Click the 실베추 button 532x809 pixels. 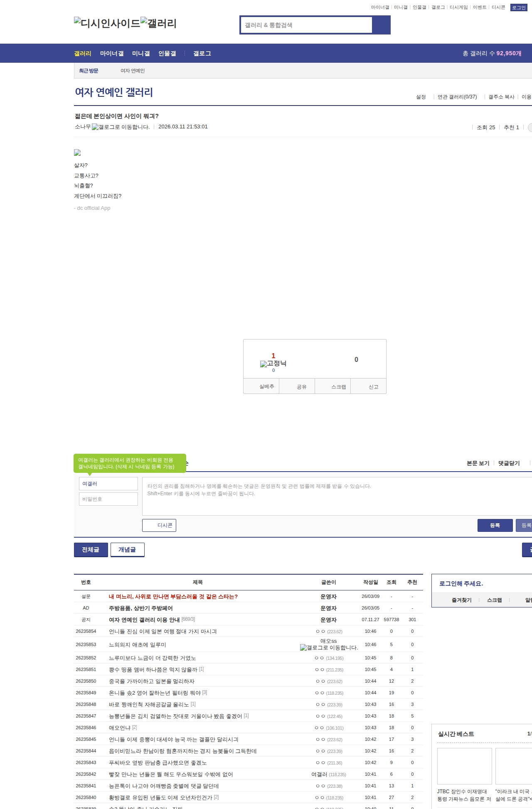(x=261, y=386)
